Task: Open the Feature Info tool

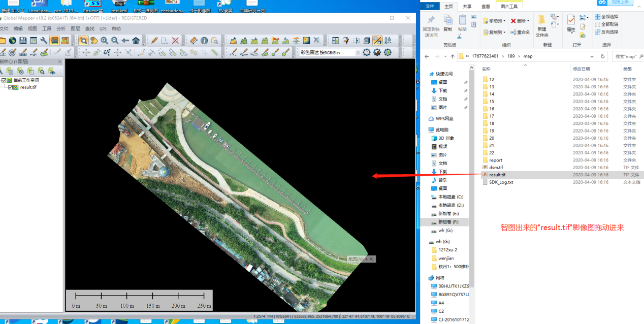Action: tap(204, 41)
